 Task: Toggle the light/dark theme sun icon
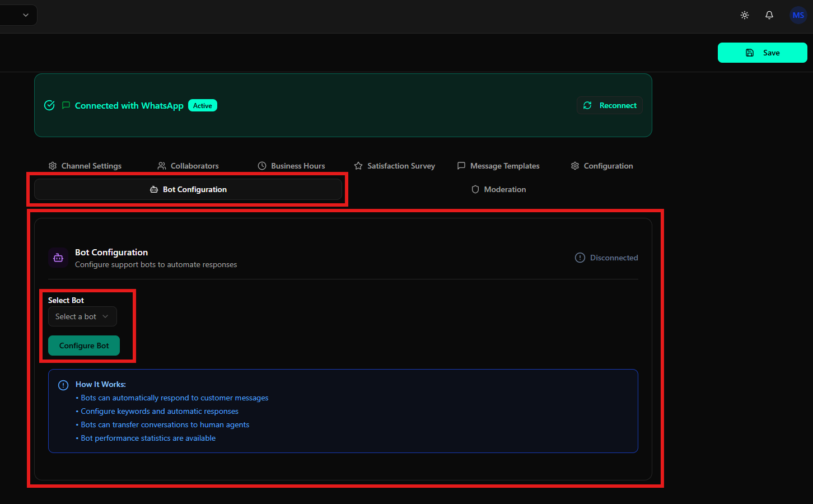[x=745, y=15]
